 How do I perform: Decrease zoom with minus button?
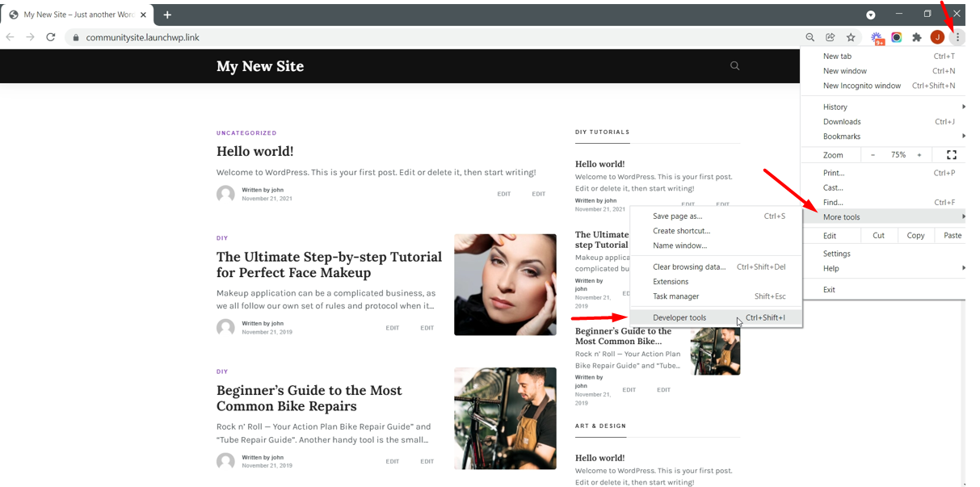point(873,155)
